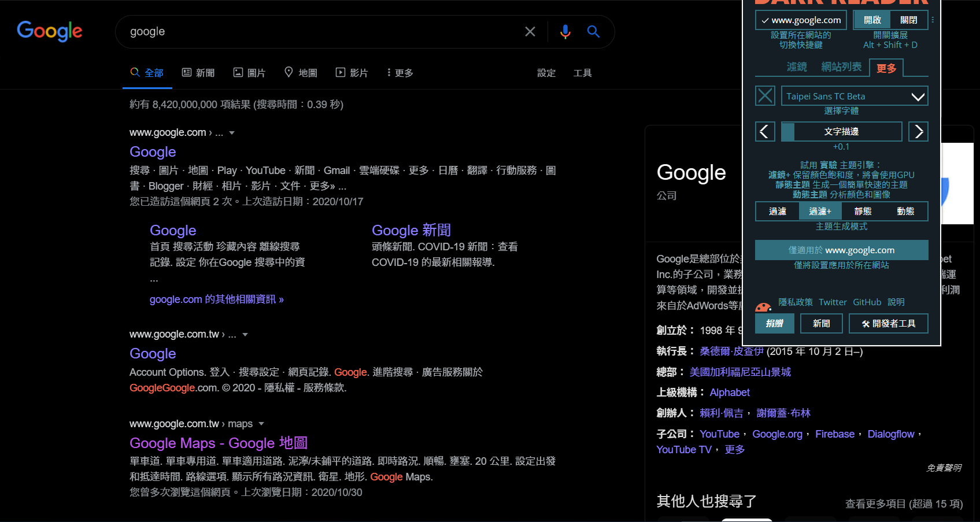
Task: Switch to Dark Reader 濾鏡 tab
Action: [x=797, y=67]
